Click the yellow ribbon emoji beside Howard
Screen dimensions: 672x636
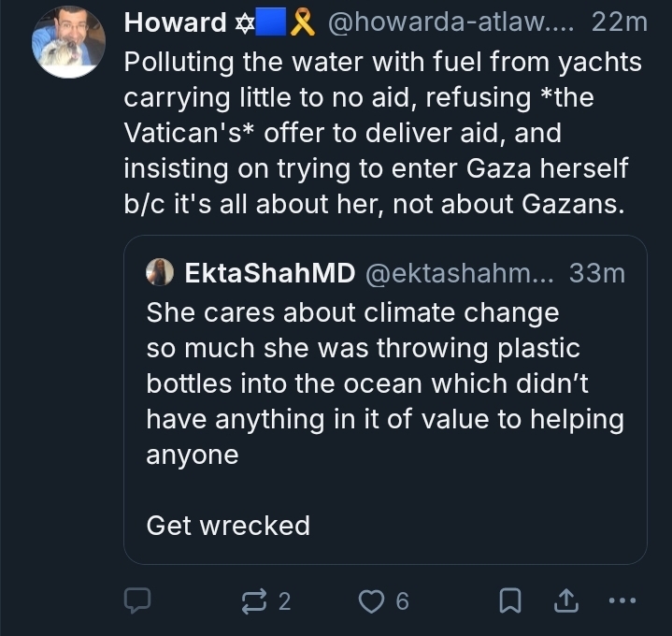pos(302,22)
